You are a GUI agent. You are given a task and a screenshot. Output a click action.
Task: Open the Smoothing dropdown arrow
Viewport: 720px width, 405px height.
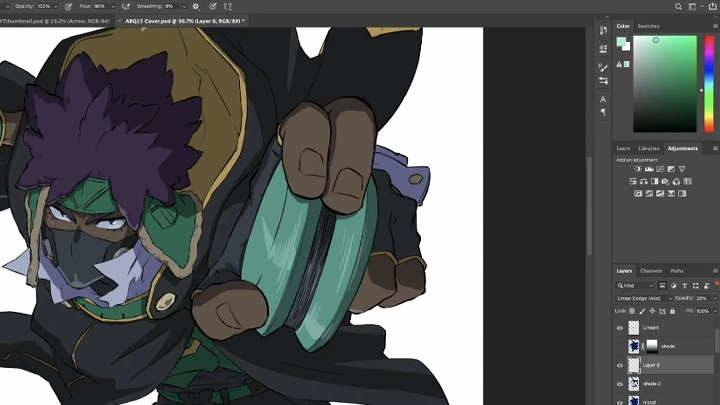pos(184,6)
